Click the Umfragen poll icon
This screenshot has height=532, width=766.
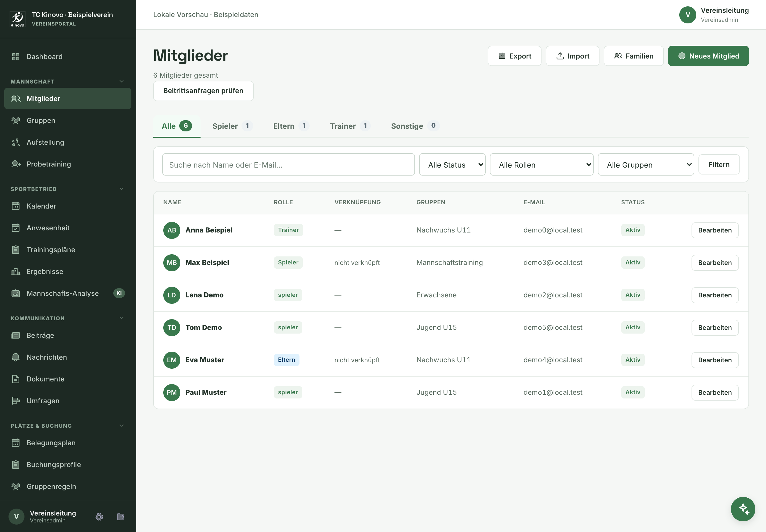[x=16, y=401]
